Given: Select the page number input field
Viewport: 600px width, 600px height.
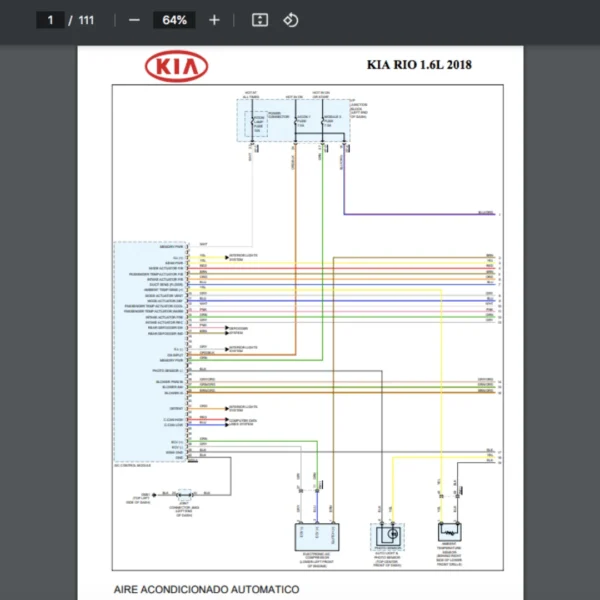Looking at the screenshot, I should pos(49,20).
